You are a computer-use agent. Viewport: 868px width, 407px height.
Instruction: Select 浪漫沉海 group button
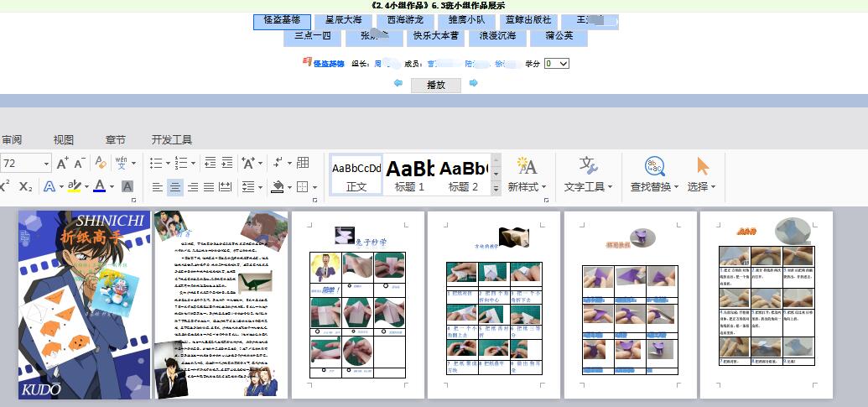(x=497, y=38)
